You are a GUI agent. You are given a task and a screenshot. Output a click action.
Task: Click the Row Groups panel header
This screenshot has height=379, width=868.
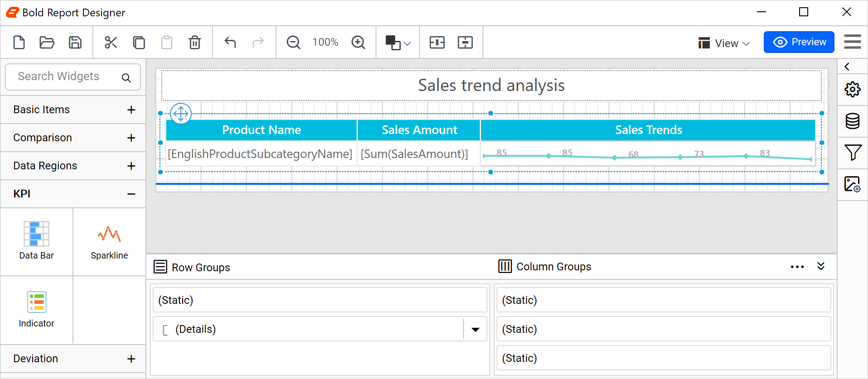point(192,267)
